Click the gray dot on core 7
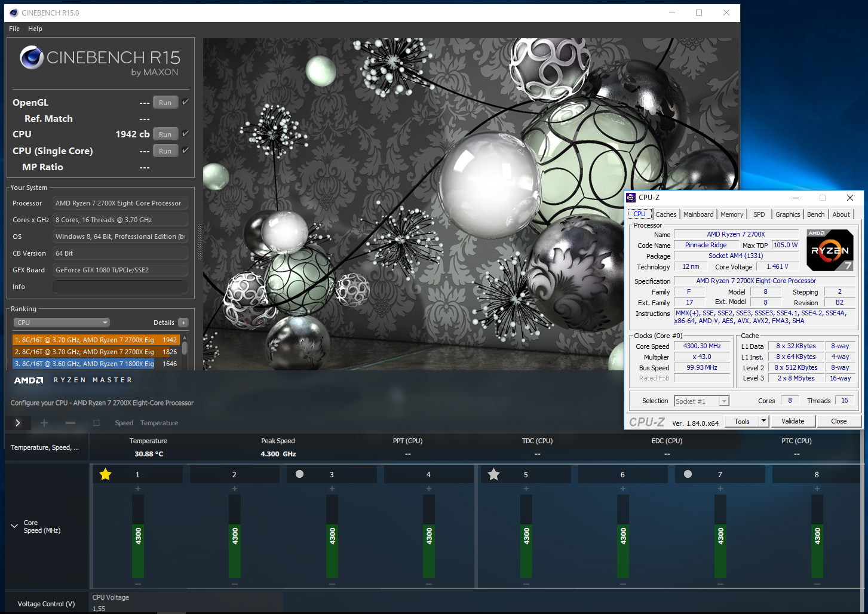 tap(688, 474)
